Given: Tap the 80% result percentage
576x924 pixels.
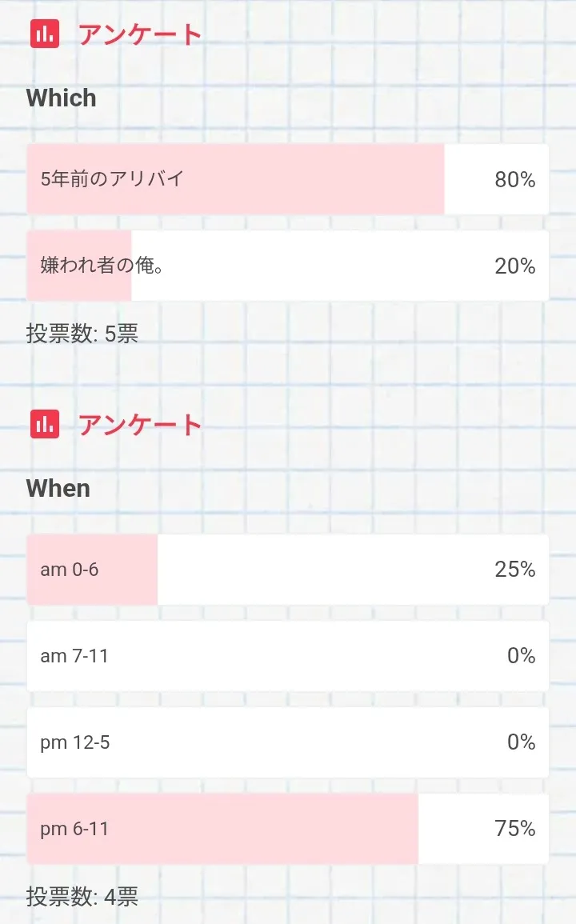Looking at the screenshot, I should pyautogui.click(x=514, y=180).
